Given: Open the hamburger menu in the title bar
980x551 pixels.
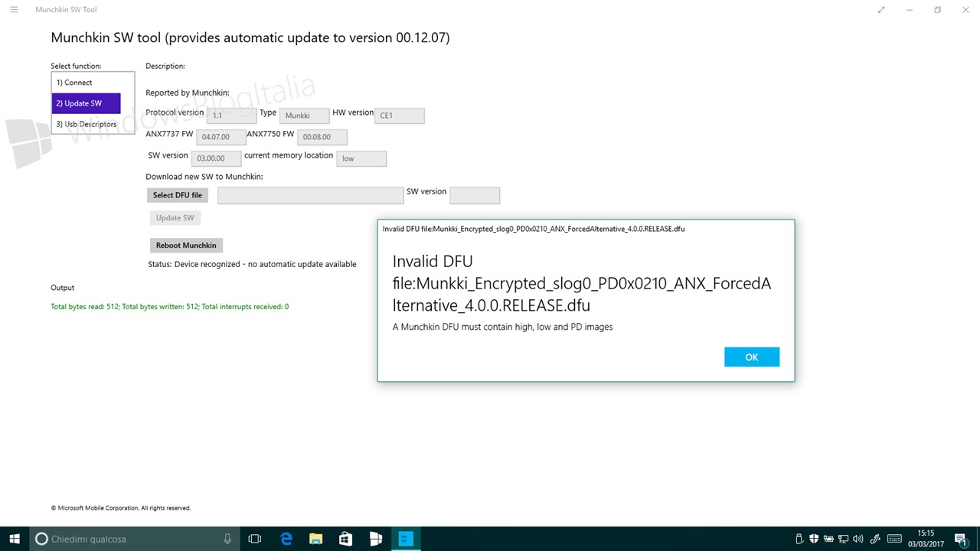Looking at the screenshot, I should pos(14,10).
